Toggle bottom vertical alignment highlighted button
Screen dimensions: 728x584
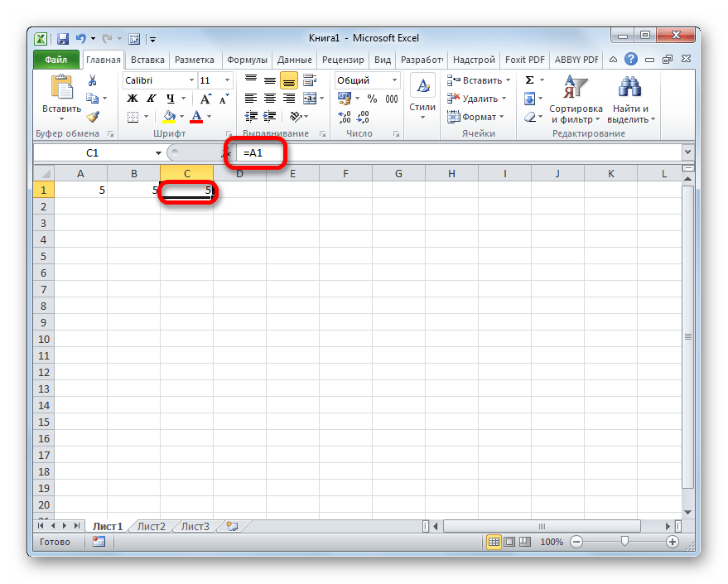point(289,81)
